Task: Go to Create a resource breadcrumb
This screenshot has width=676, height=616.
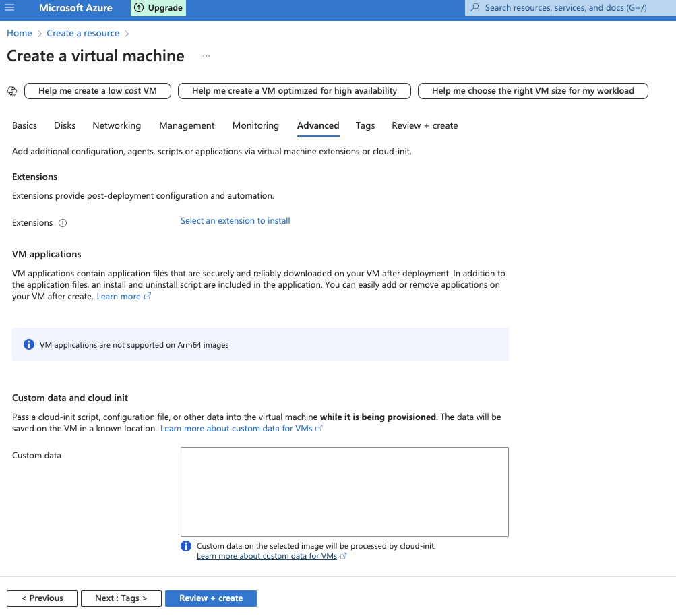Action: (x=83, y=33)
